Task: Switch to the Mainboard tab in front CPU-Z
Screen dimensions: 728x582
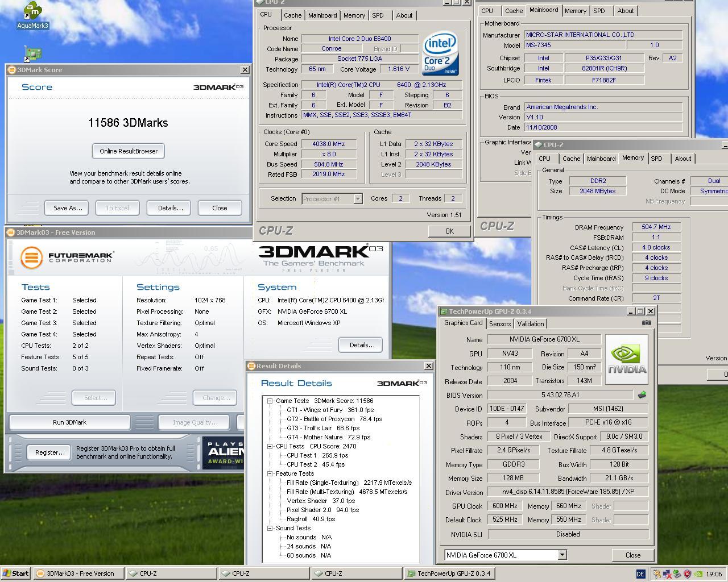Action: click(x=322, y=15)
